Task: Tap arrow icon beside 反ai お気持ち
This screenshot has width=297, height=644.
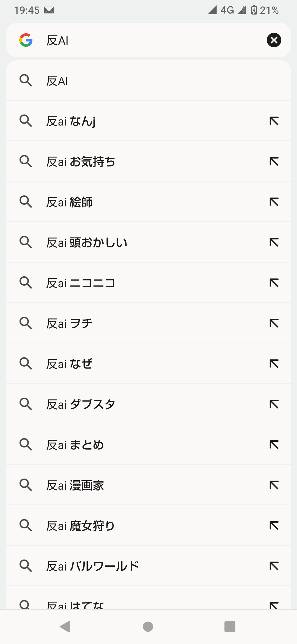Action: (x=274, y=162)
